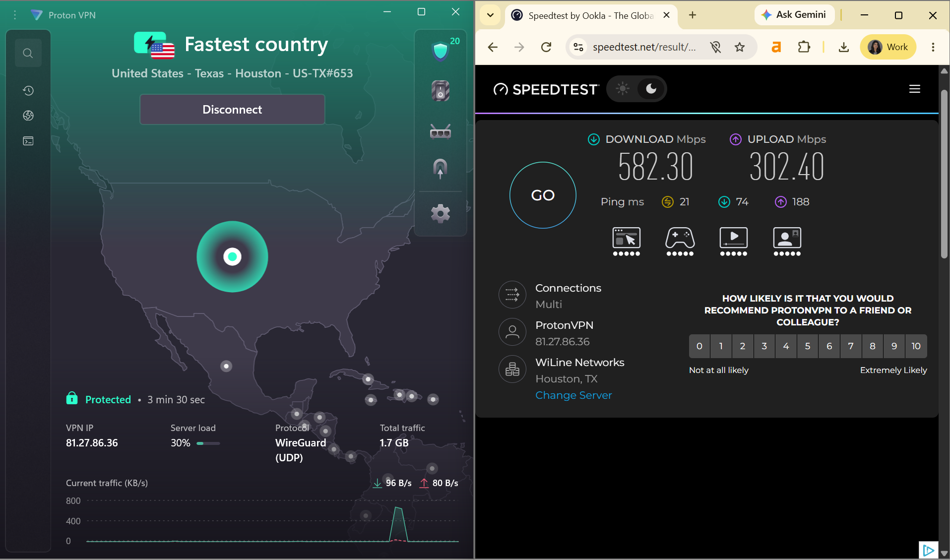950x560 pixels.
Task: Open recent connections history icon in Proton VPN
Action: click(28, 90)
